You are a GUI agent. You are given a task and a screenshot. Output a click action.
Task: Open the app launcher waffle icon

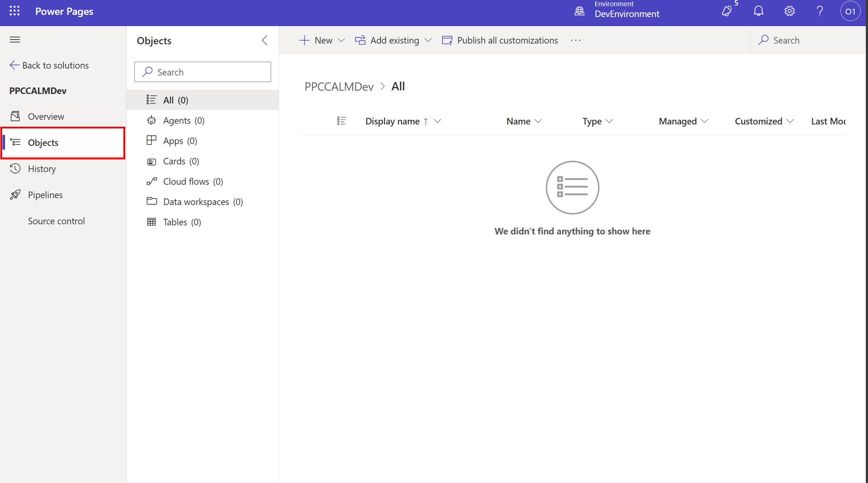click(x=15, y=11)
